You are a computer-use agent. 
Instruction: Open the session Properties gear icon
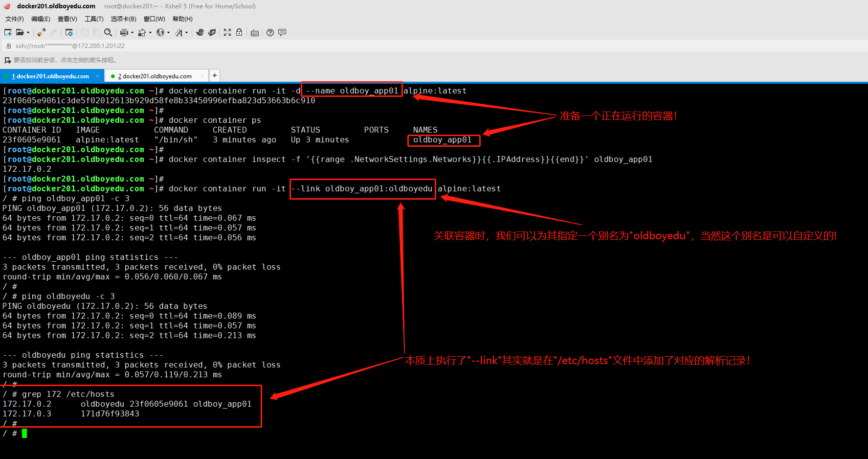(x=69, y=32)
